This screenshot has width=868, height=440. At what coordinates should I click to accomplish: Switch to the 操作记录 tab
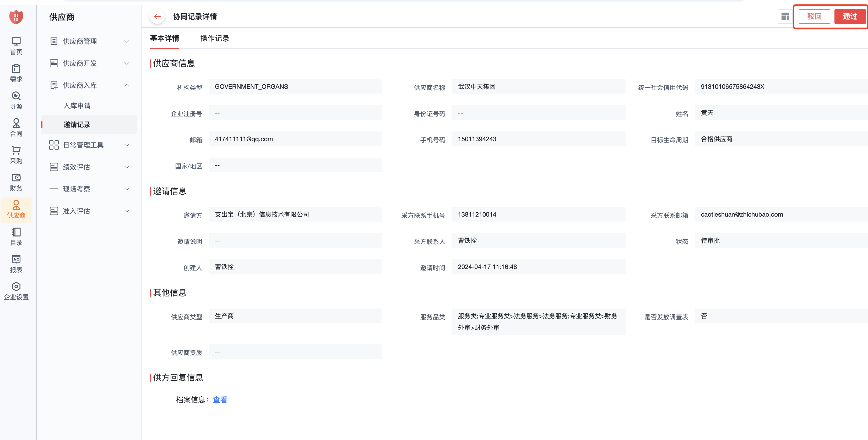215,38
